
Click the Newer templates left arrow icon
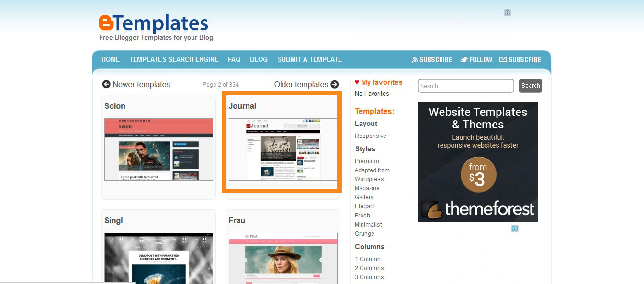tap(106, 84)
